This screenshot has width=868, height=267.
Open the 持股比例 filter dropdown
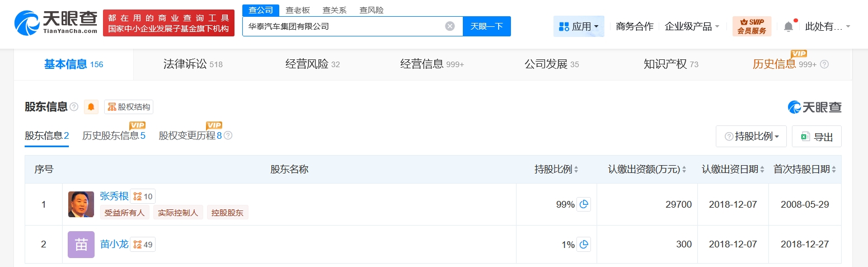pyautogui.click(x=751, y=137)
